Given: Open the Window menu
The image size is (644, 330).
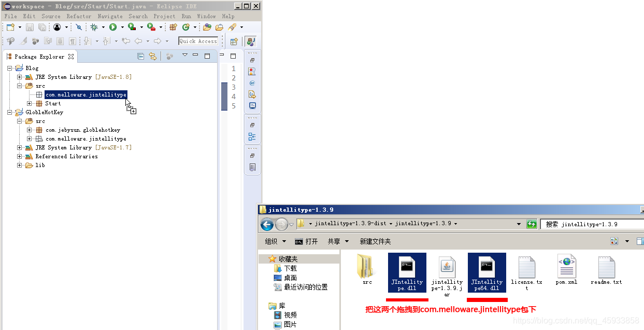Looking at the screenshot, I should point(206,16).
